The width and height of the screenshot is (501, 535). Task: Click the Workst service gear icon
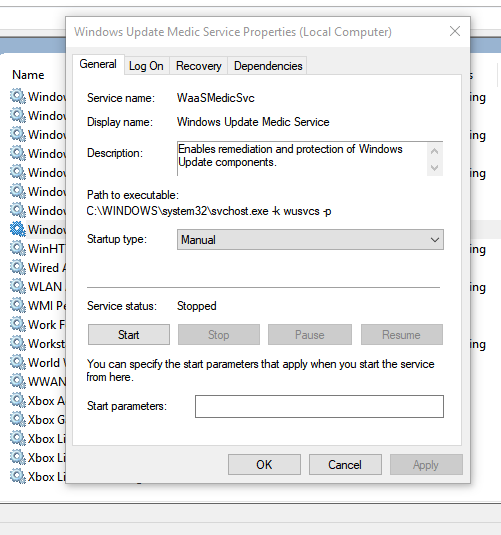(x=18, y=343)
